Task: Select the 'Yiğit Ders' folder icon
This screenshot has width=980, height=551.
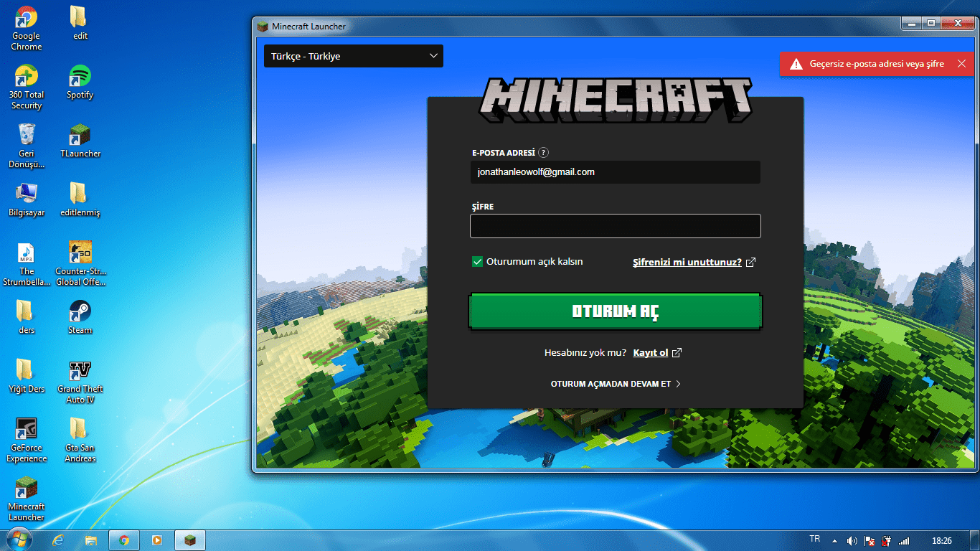Action: (26, 376)
